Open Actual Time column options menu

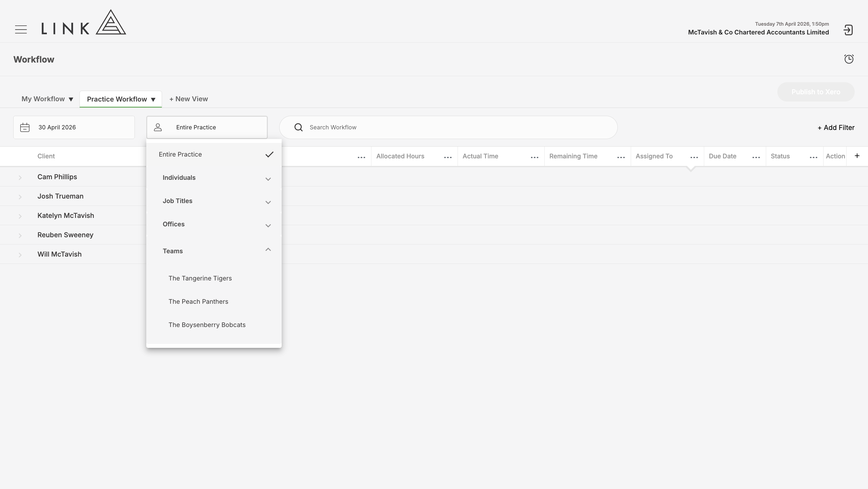pyautogui.click(x=534, y=157)
